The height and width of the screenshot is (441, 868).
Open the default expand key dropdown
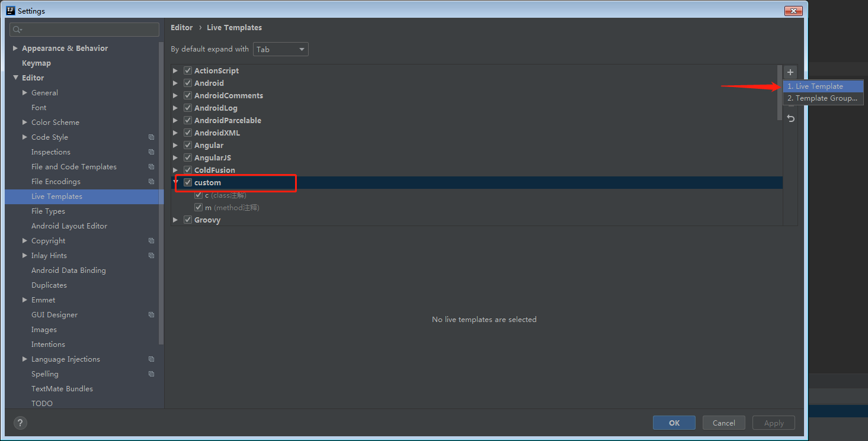(x=281, y=49)
